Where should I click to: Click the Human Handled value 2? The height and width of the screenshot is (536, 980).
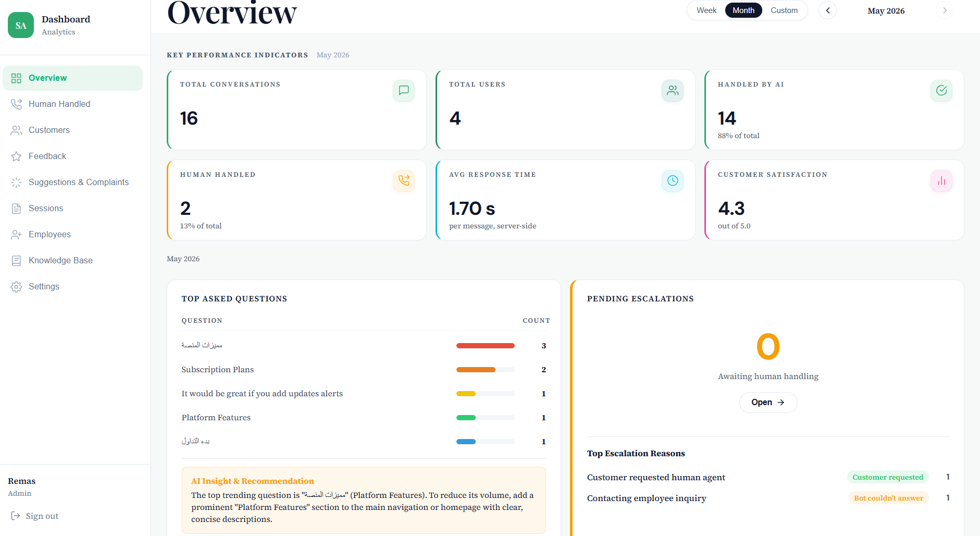(x=185, y=209)
